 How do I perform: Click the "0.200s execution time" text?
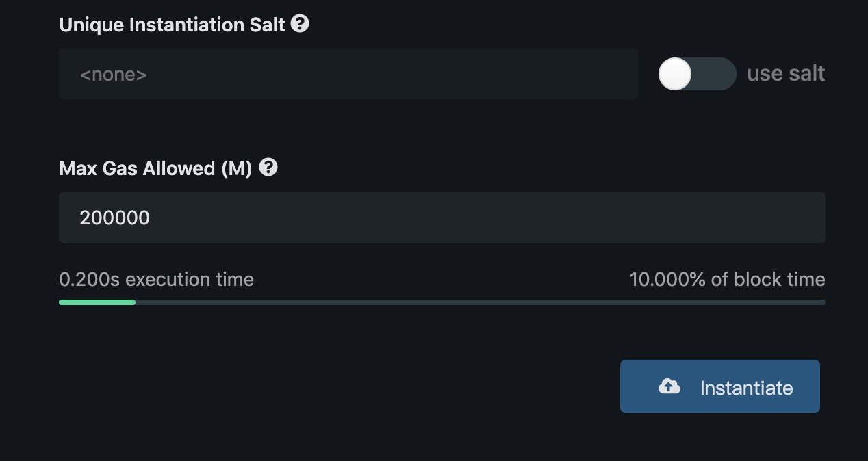click(156, 279)
